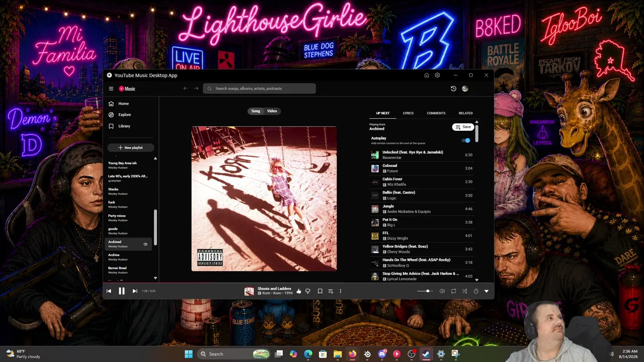
Task: Play Ballin (feat. Castro) by Logic
Action: tap(422, 195)
